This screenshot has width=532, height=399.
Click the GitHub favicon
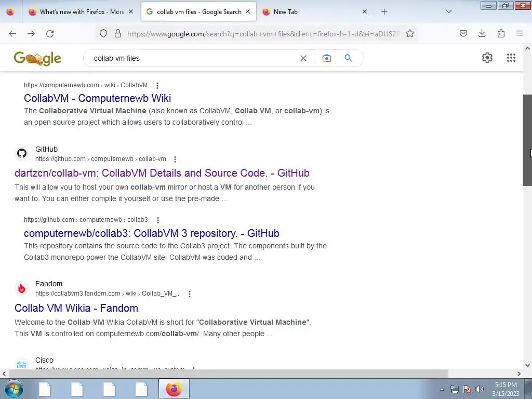(x=22, y=153)
